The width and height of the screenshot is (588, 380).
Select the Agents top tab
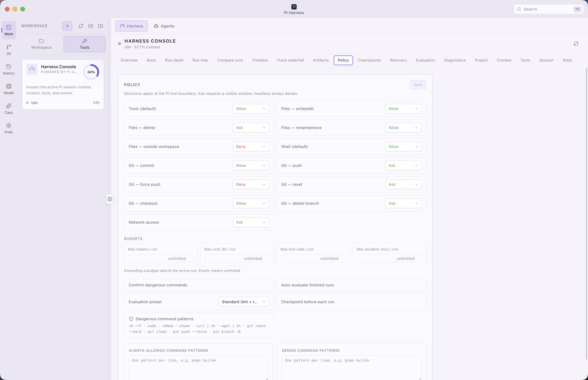pos(164,26)
